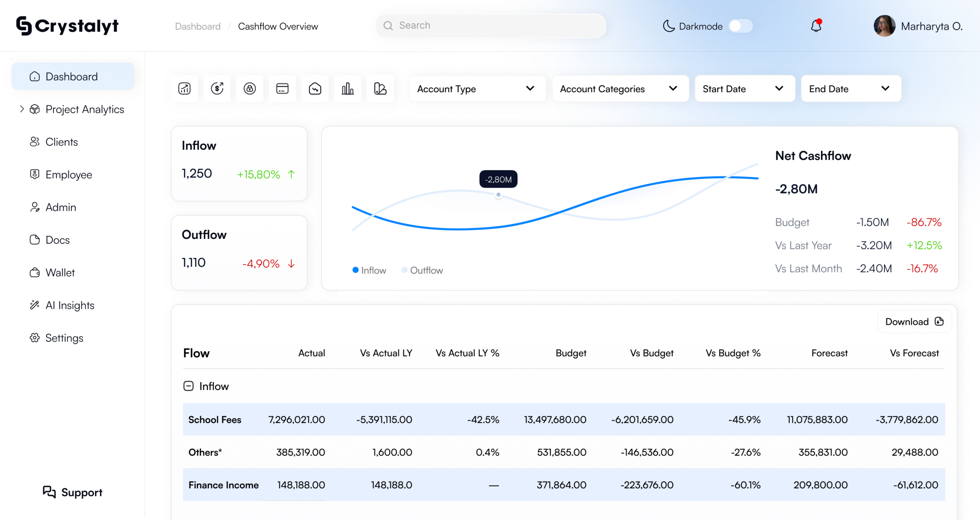Click the growth chart toolbar icon
Image resolution: width=980 pixels, height=520 pixels.
tap(185, 89)
